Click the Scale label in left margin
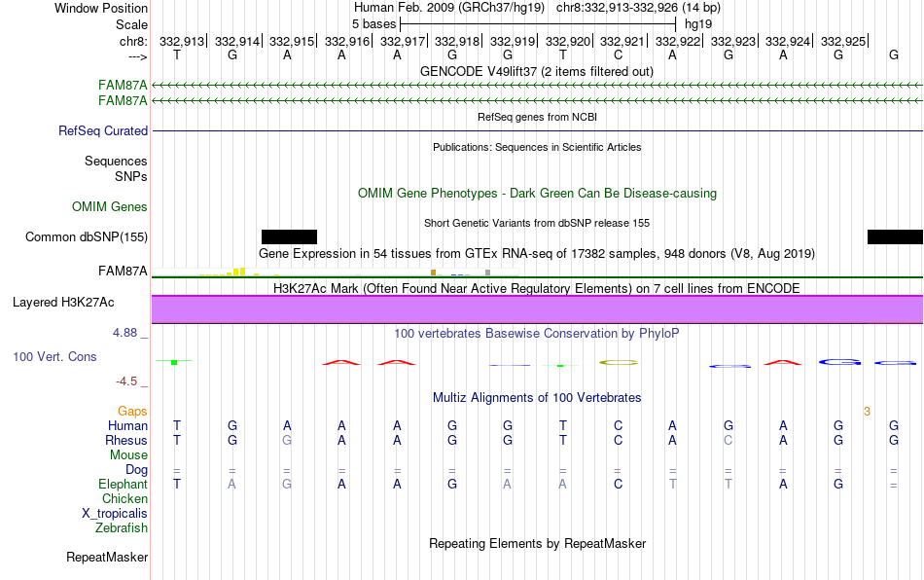The image size is (924, 580). coord(131,24)
